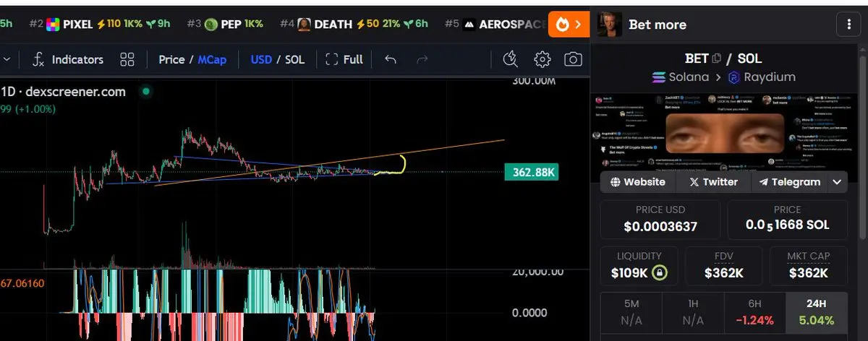Open chart settings gear

[542, 59]
